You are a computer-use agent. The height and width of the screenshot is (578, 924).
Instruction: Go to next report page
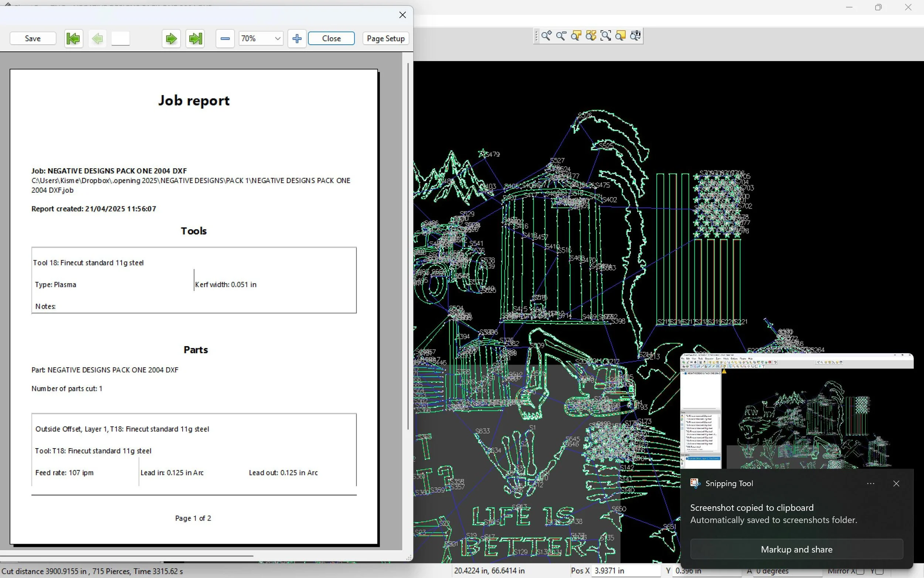pyautogui.click(x=171, y=38)
